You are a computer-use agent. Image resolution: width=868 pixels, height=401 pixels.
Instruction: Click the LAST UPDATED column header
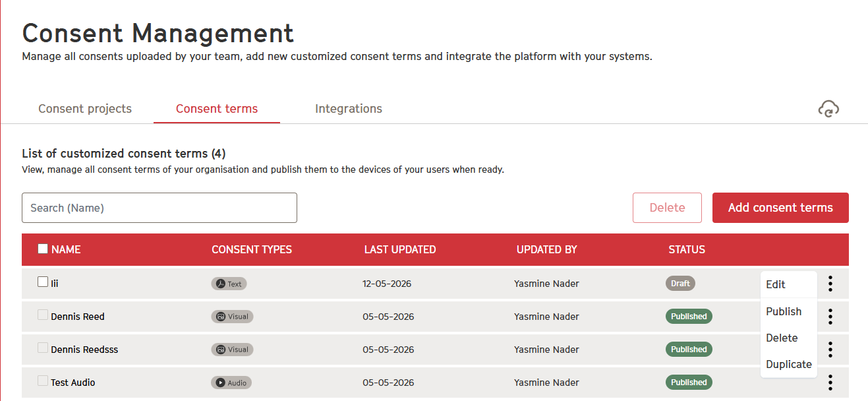[400, 249]
